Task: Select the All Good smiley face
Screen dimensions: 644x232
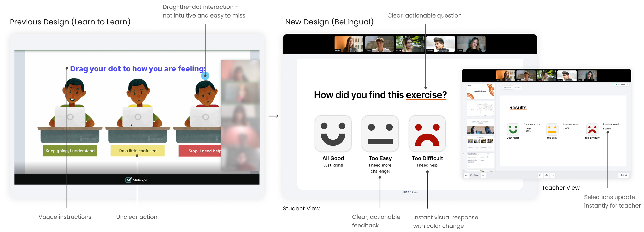Action: pos(333,133)
